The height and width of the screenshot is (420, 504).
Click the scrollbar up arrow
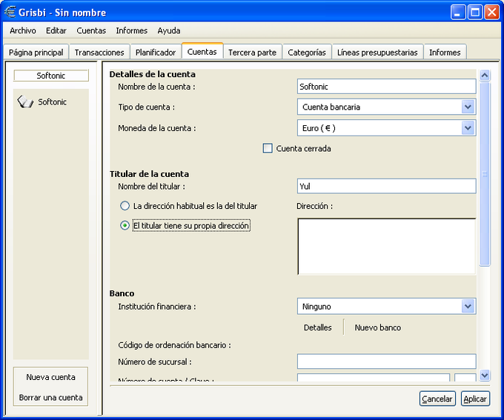[x=485, y=76]
